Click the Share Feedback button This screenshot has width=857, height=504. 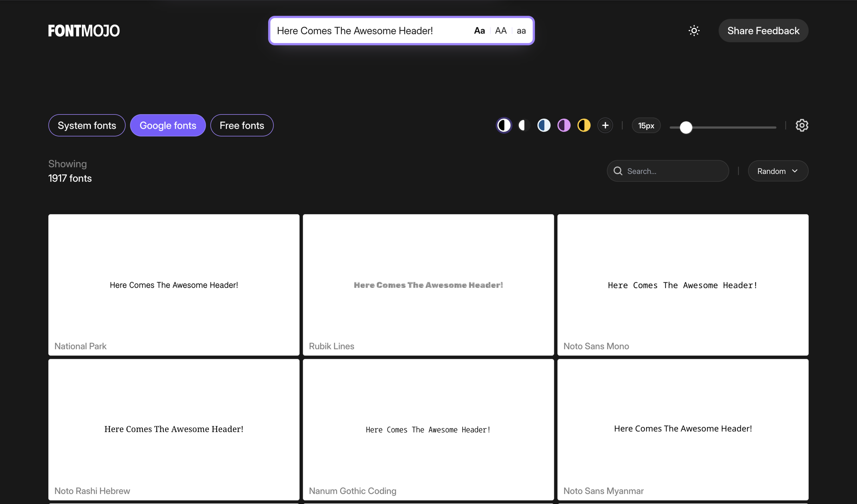click(763, 31)
